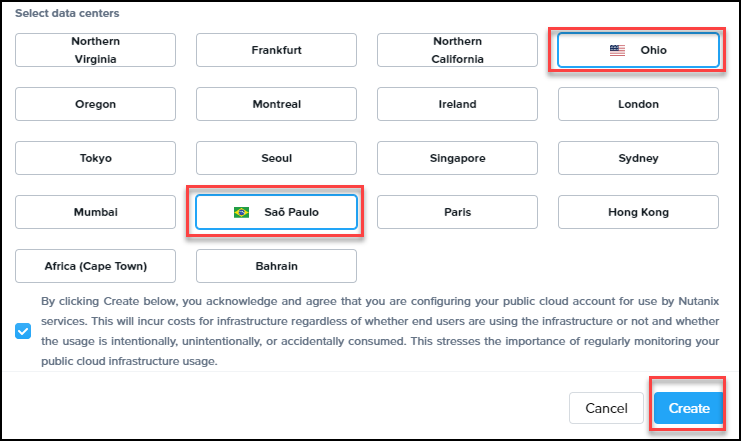
Task: Select the Northern California data center
Action: tap(457, 50)
